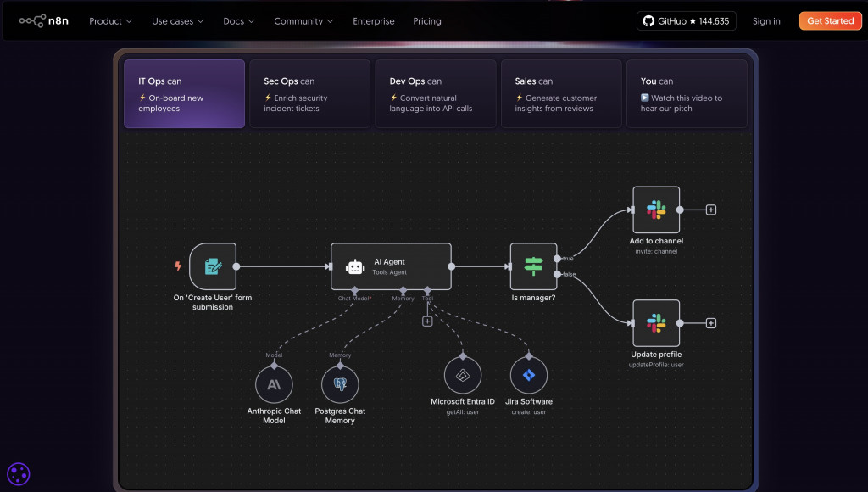The image size is (868, 492).
Task: Click the Get Started button
Action: (831, 21)
